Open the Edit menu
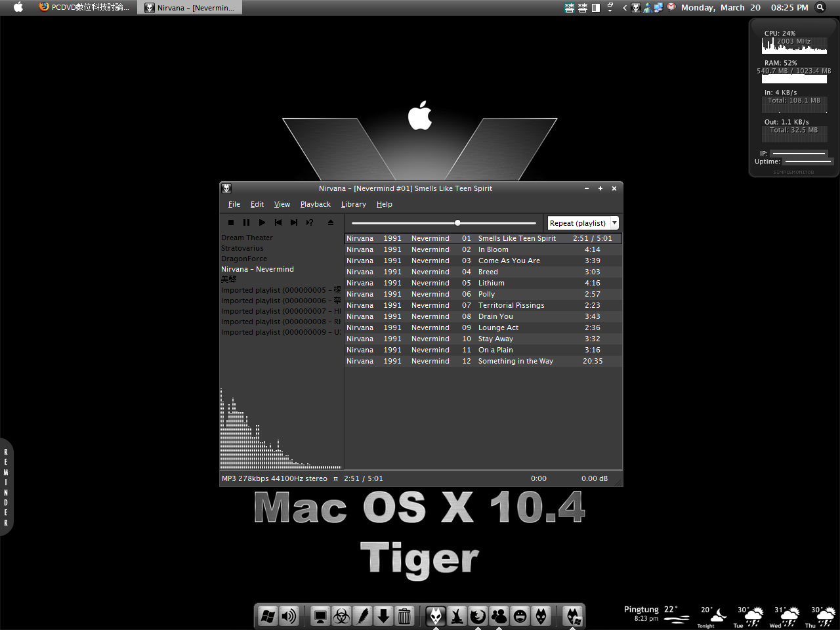This screenshot has width=840, height=630. [257, 204]
